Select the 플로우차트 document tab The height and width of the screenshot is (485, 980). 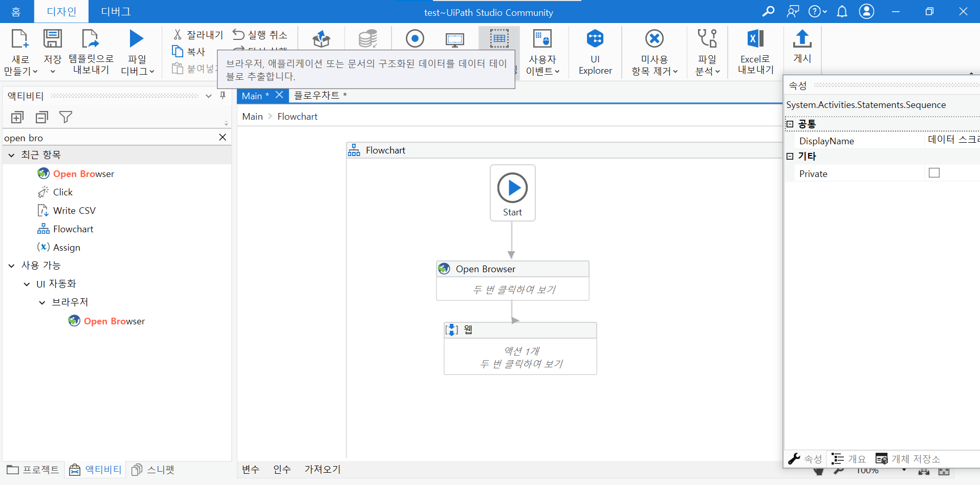point(320,96)
